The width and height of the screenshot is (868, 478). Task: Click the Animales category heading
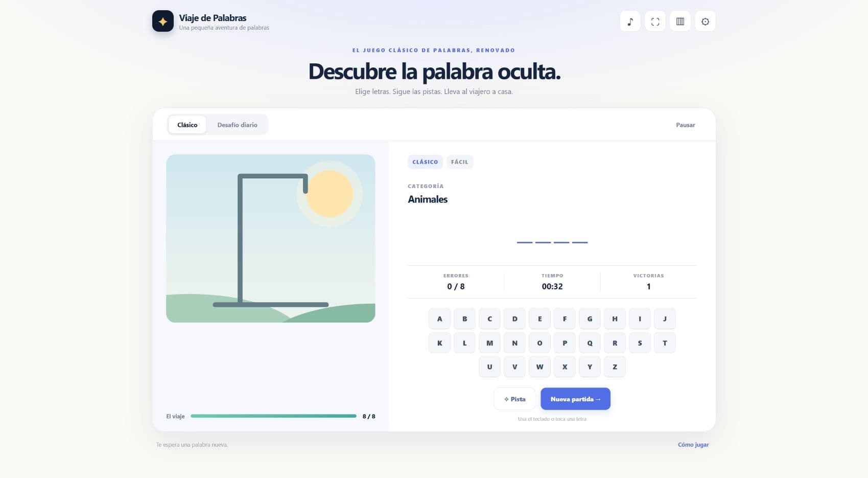click(428, 199)
